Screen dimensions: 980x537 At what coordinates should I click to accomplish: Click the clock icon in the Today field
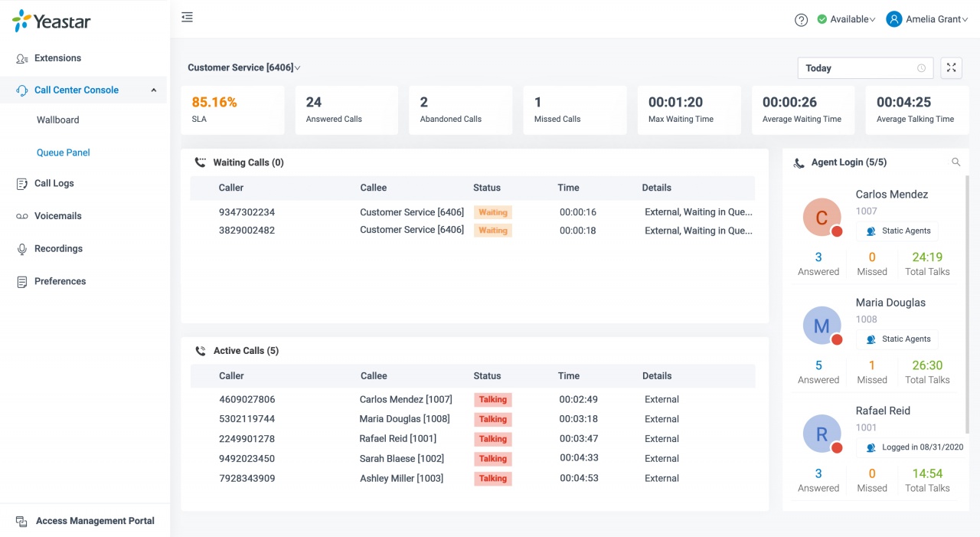921,68
